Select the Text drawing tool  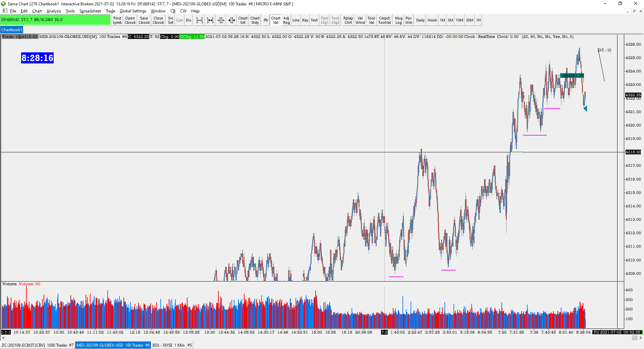point(314,20)
